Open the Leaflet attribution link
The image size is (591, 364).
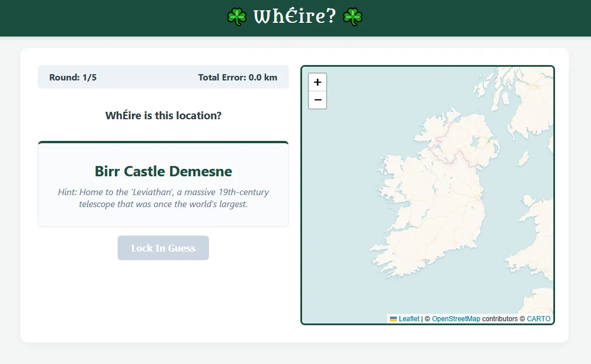(409, 319)
